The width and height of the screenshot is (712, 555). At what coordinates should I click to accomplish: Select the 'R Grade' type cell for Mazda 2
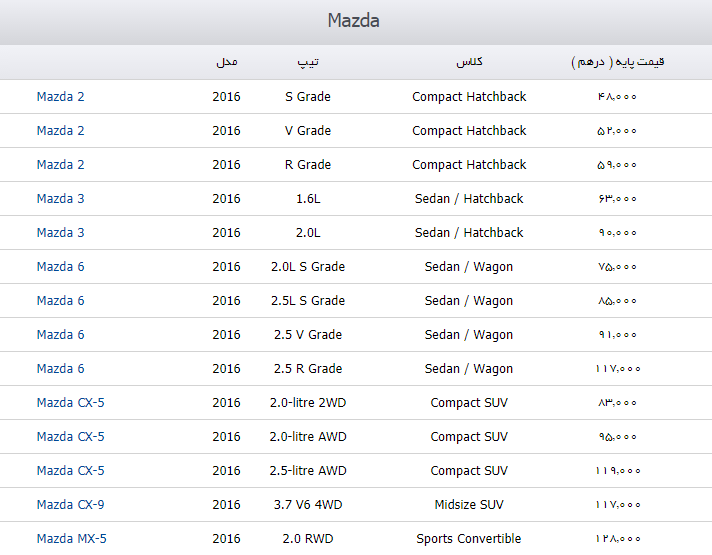coord(308,165)
